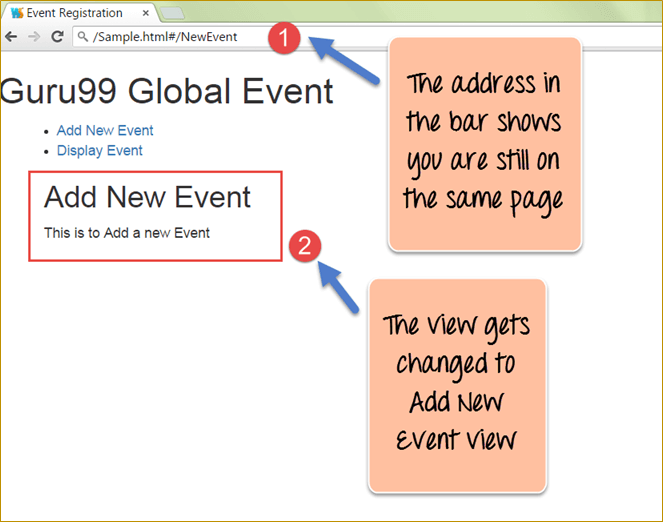The height and width of the screenshot is (522, 663).
Task: Open the Display Event link
Action: click(x=99, y=150)
